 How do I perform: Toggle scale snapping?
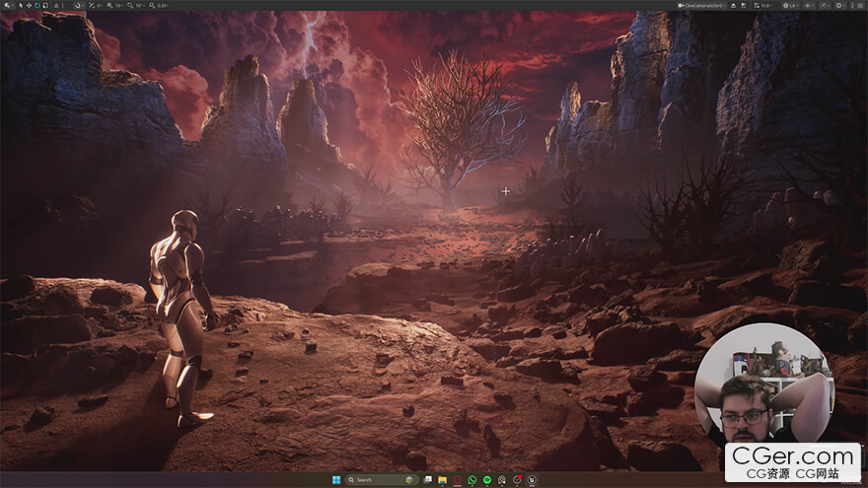click(153, 5)
